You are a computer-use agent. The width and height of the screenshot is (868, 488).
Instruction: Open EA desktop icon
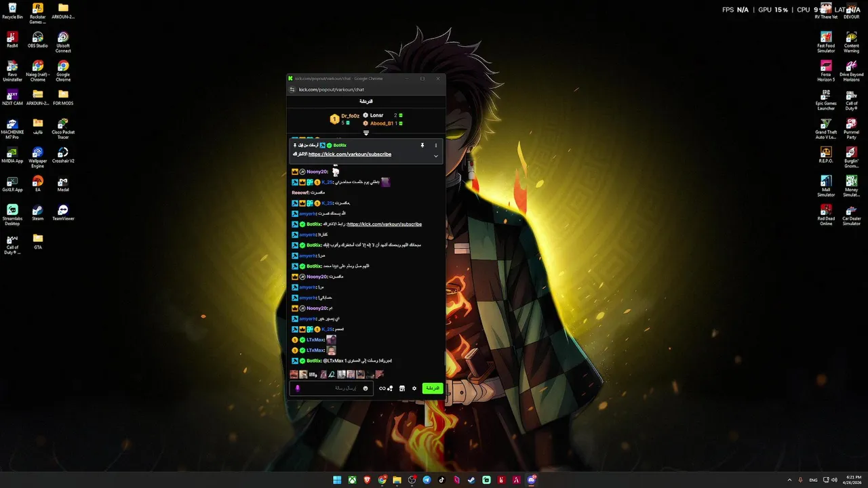[38, 184]
